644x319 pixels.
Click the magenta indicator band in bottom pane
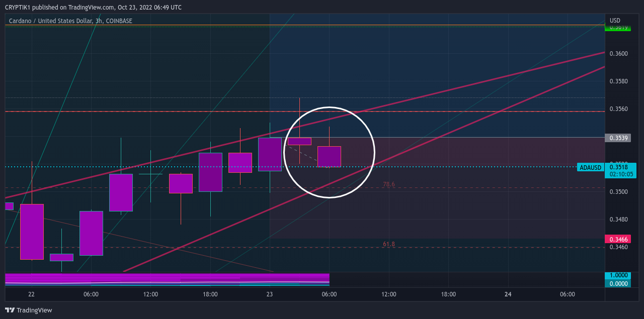tap(167, 277)
